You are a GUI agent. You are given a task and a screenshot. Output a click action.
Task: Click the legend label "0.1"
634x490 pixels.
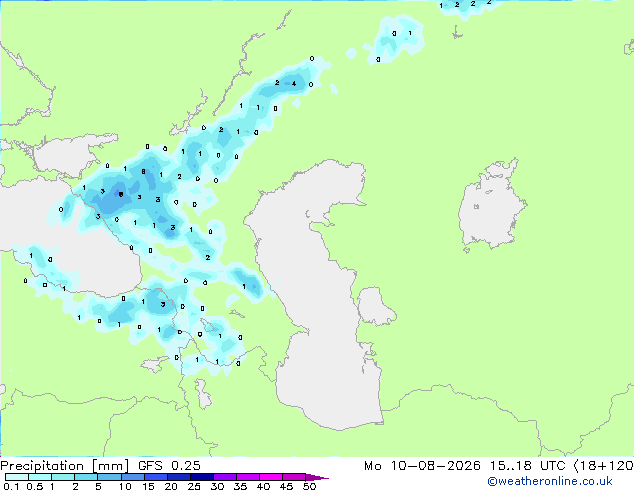(x=11, y=486)
